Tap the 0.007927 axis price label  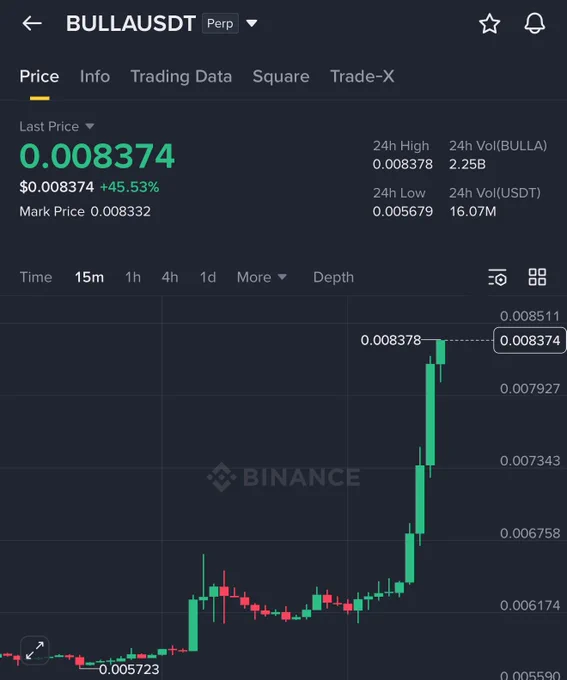click(530, 388)
